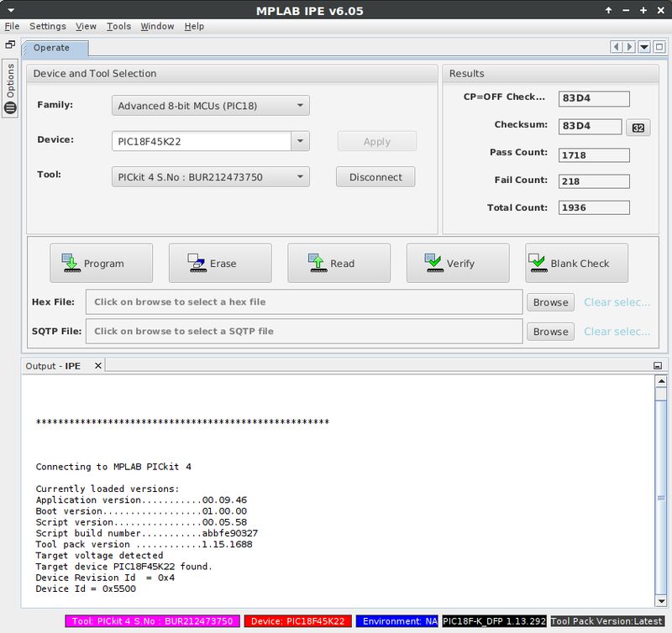Viewport: 672px width, 633px height.
Task: Minimize the Output panel
Action: point(658,366)
